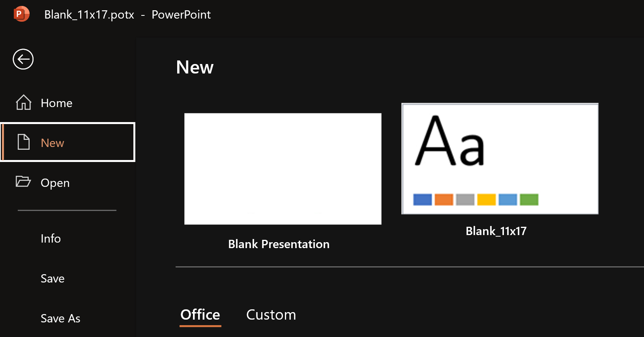The height and width of the screenshot is (337, 644).
Task: Select New in the sidebar
Action: [68, 142]
